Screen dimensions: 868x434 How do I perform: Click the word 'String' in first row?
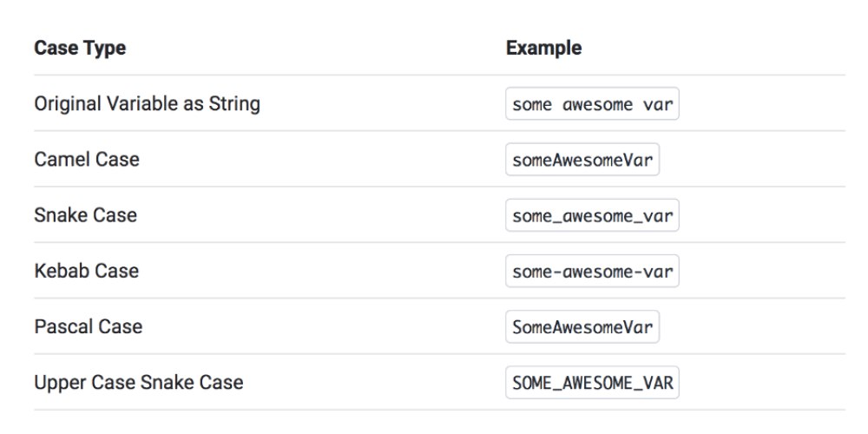(x=234, y=104)
